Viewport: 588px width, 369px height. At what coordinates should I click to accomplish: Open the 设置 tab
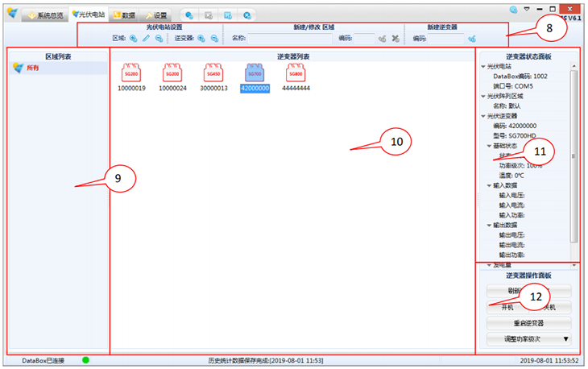[x=156, y=15]
